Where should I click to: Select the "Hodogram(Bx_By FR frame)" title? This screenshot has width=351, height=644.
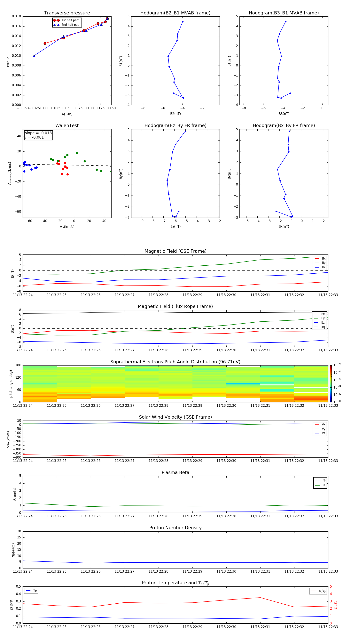coord(284,125)
